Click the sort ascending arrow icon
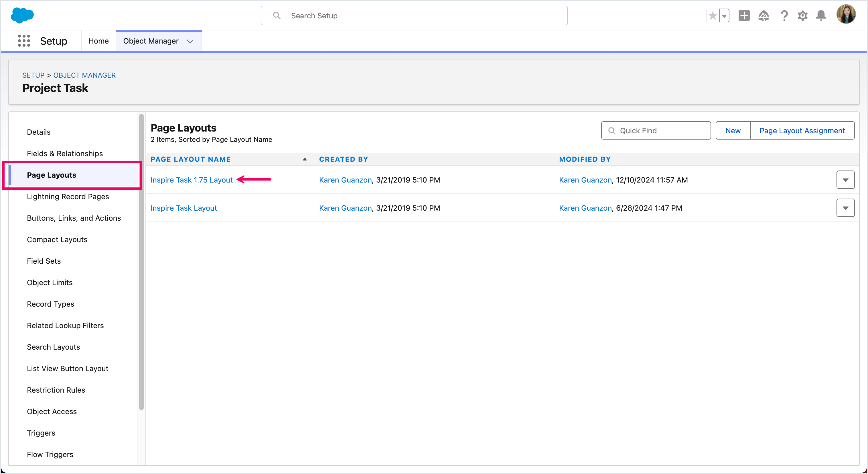The width and height of the screenshot is (868, 474). (305, 159)
